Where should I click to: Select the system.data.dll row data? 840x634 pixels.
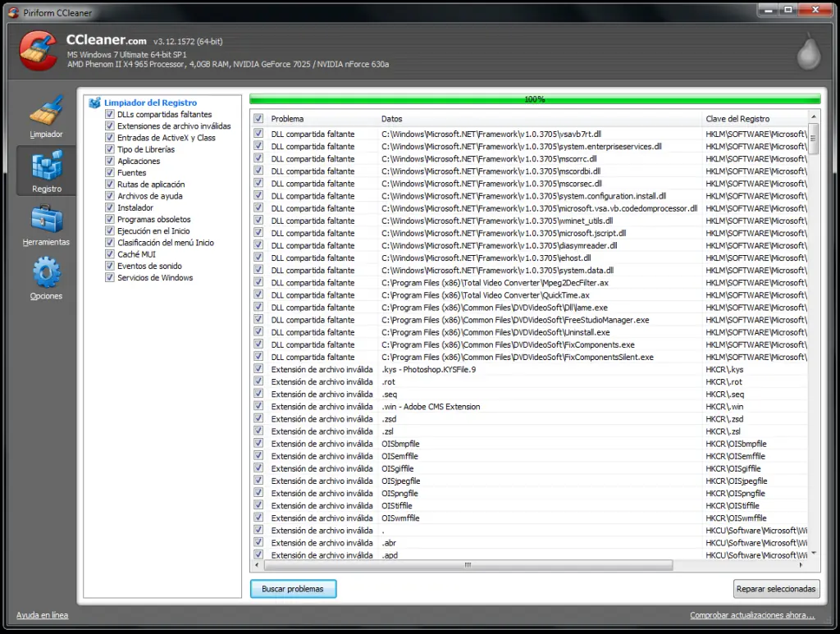(x=497, y=270)
